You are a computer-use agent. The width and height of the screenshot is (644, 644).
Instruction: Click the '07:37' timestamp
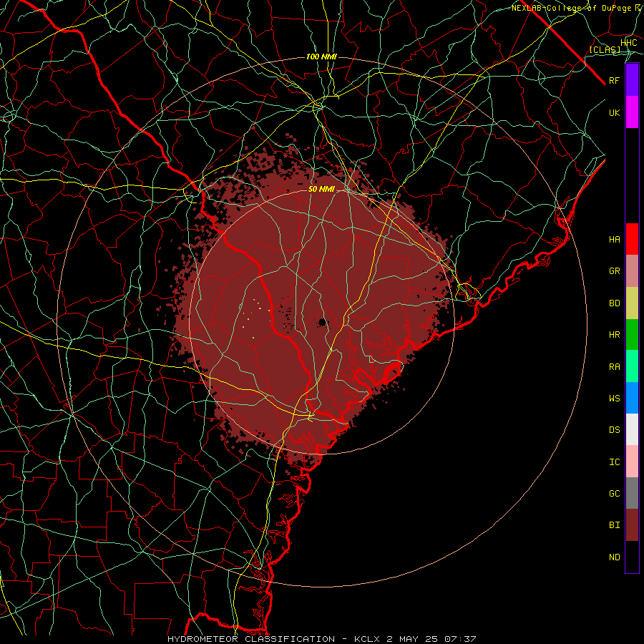[x=461, y=639]
